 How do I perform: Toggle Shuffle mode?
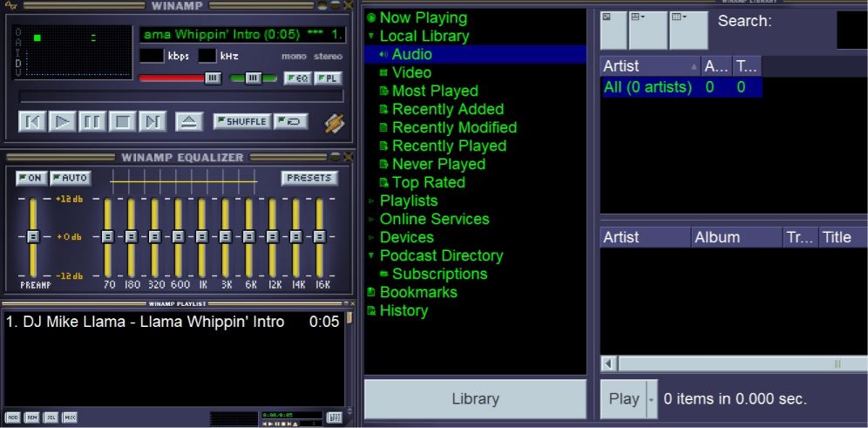(242, 121)
